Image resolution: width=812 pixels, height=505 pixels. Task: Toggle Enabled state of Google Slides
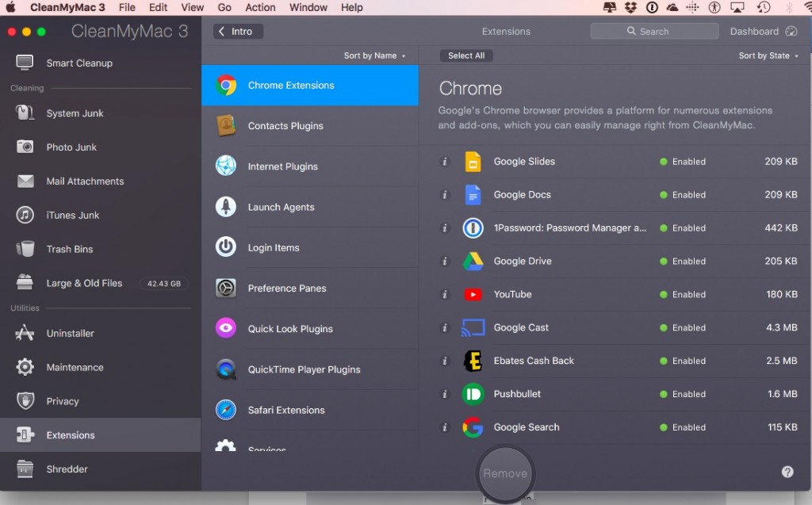[x=683, y=162]
